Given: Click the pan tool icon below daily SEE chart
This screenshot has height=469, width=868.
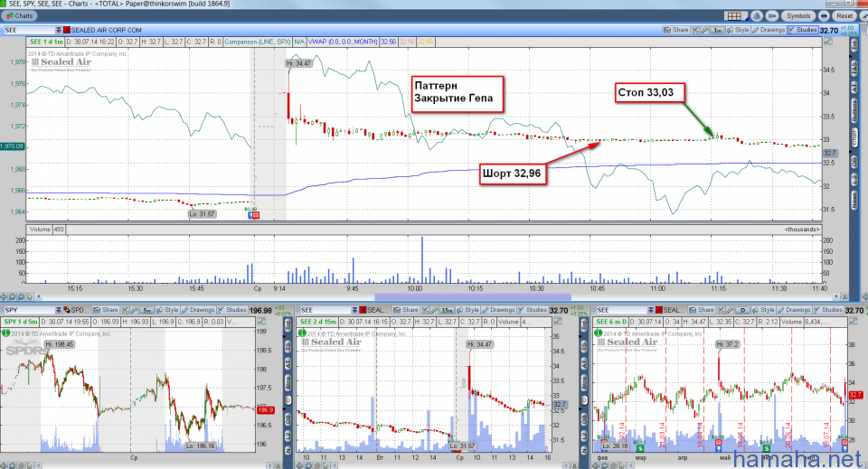Looking at the screenshot, I should pos(596,465).
